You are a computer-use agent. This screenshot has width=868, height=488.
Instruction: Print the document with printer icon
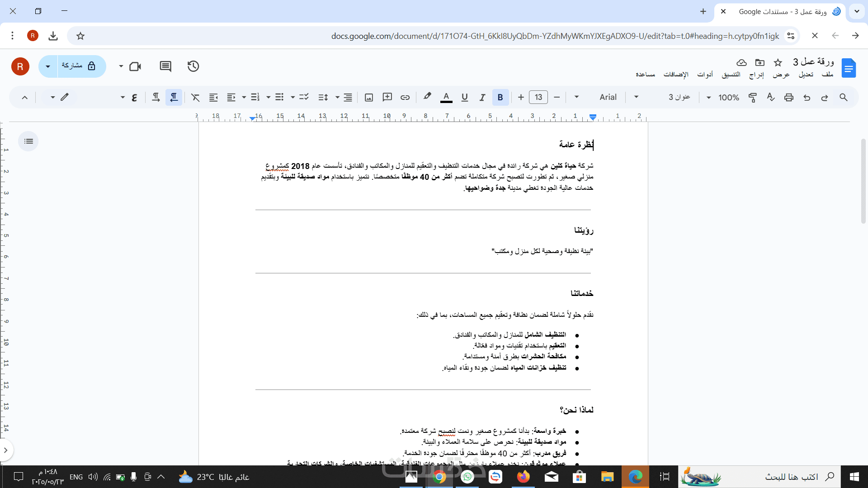[x=789, y=97]
